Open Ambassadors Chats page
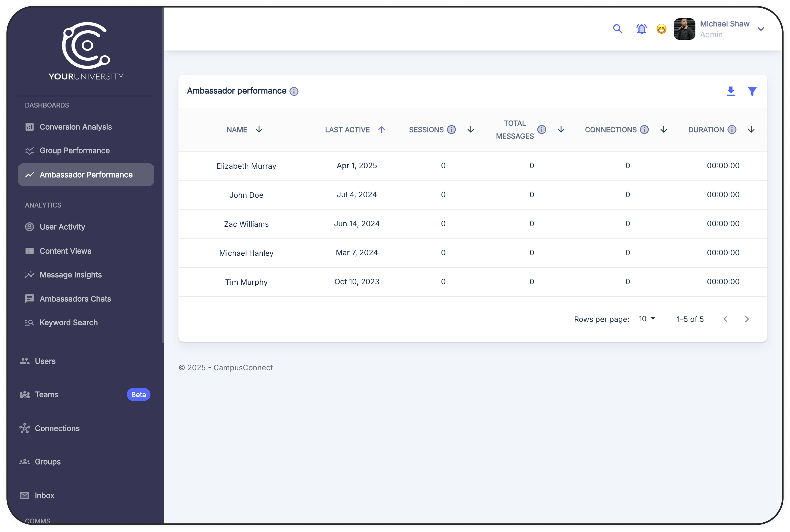This screenshot has height=532, width=790. 86,299
